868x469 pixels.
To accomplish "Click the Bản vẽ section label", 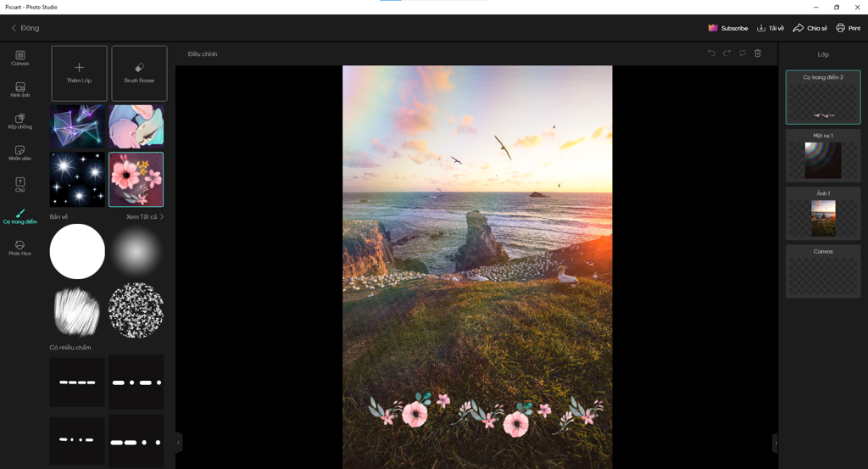I will (x=58, y=216).
